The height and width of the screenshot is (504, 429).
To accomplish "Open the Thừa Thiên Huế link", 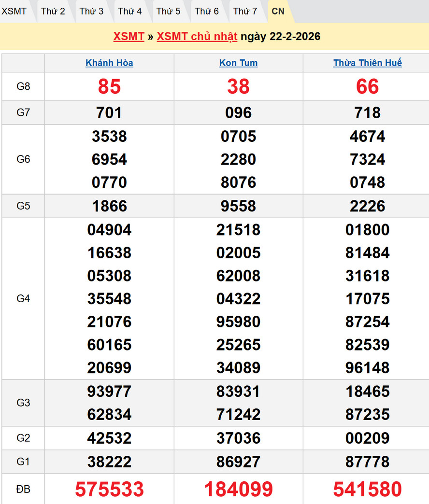I will tap(367, 63).
